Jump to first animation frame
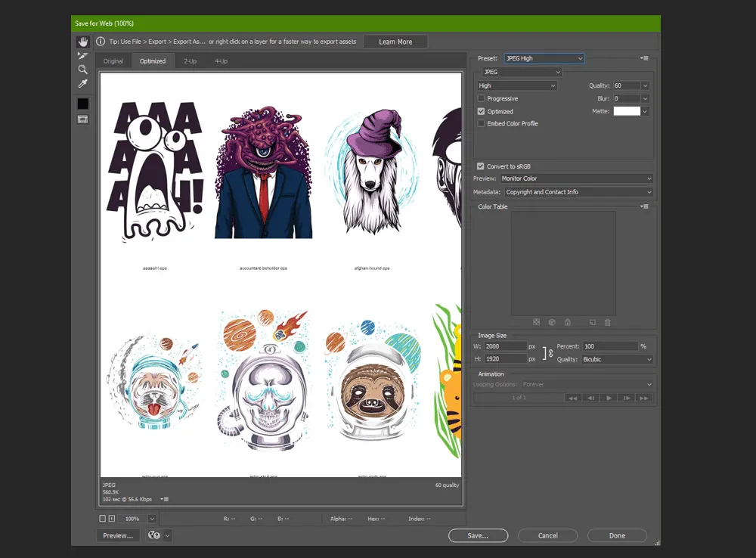Image resolution: width=756 pixels, height=558 pixels. pyautogui.click(x=573, y=398)
